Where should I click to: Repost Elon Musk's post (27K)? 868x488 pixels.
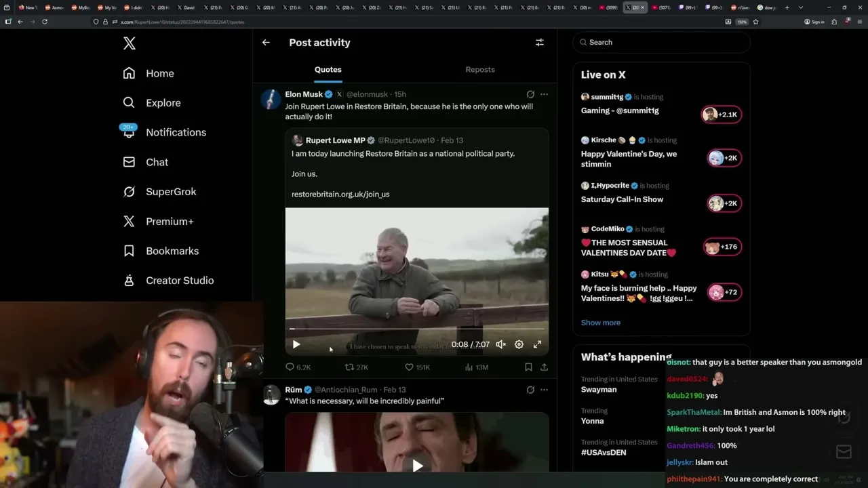(357, 367)
